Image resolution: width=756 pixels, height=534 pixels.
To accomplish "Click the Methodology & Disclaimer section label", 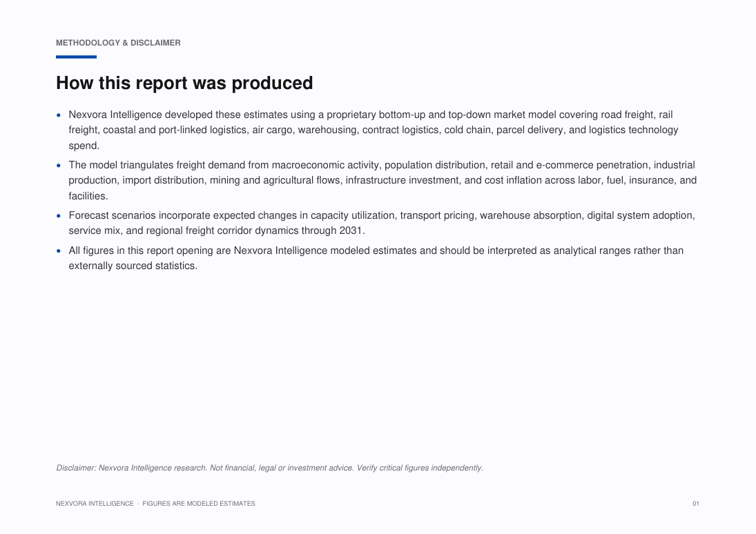I will [118, 43].
